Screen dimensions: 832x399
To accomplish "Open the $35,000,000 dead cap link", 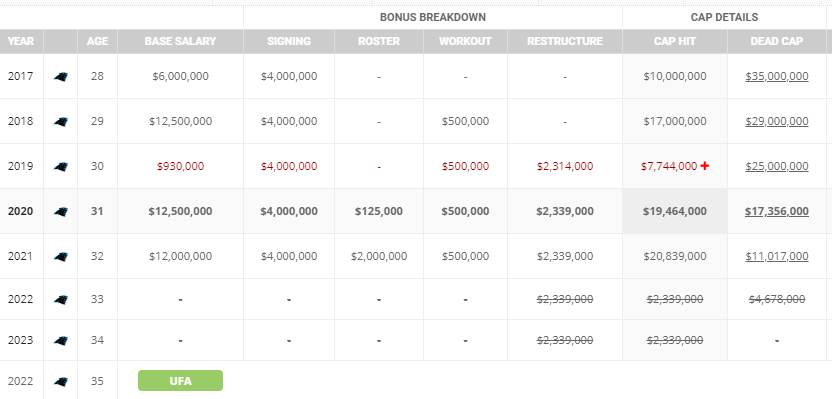I will point(777,76).
